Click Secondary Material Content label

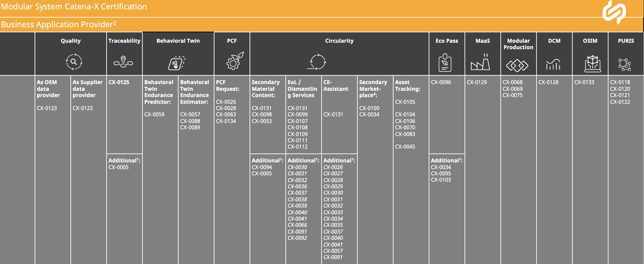[266, 89]
